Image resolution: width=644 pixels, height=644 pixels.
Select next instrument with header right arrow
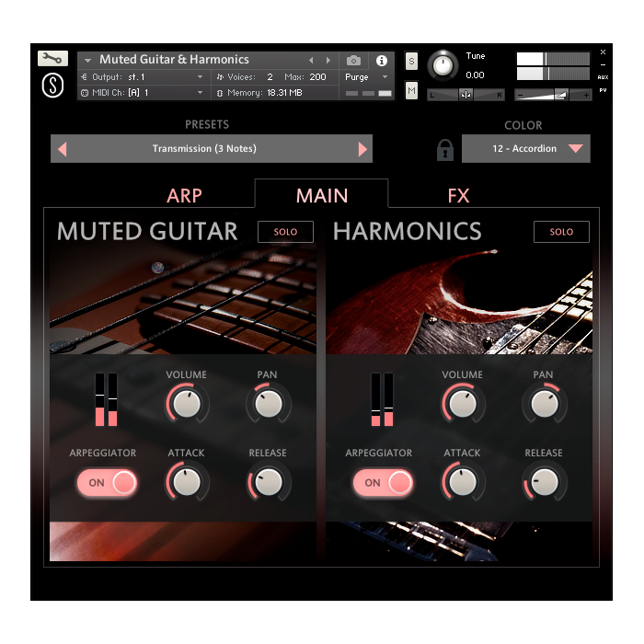(x=328, y=60)
